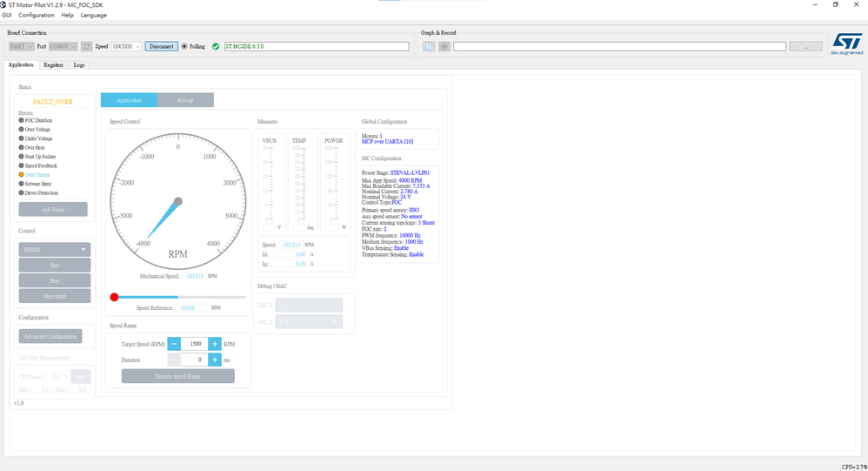The image size is (868, 471).
Task: Click the Over Current orange fault indicator
Action: coord(22,174)
